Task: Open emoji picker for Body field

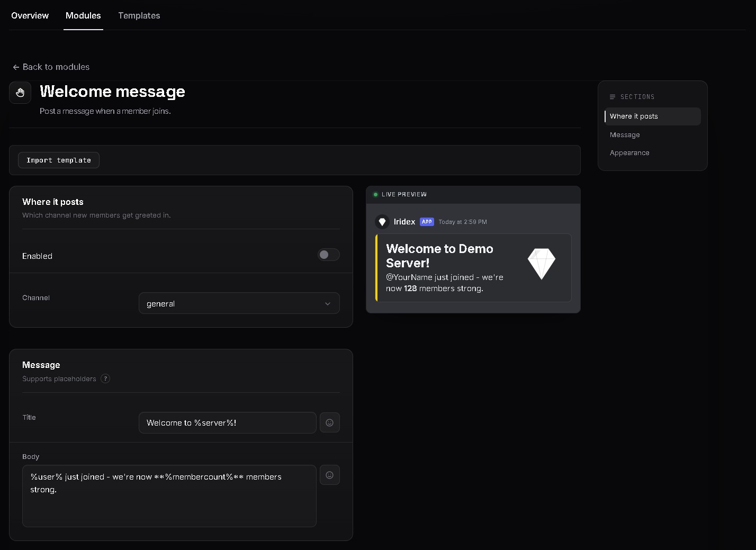Action: [x=329, y=475]
